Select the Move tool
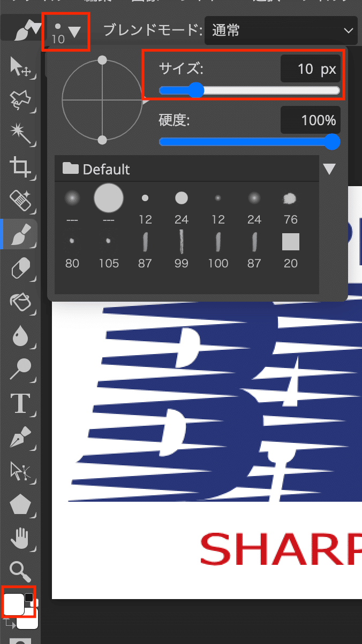Screen dimensions: 362x644 pos(20,67)
